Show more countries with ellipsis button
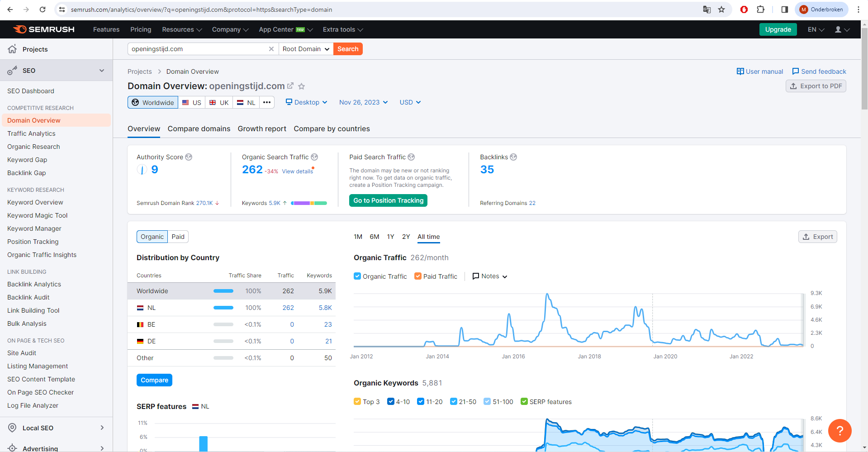The image size is (868, 452). tap(267, 102)
